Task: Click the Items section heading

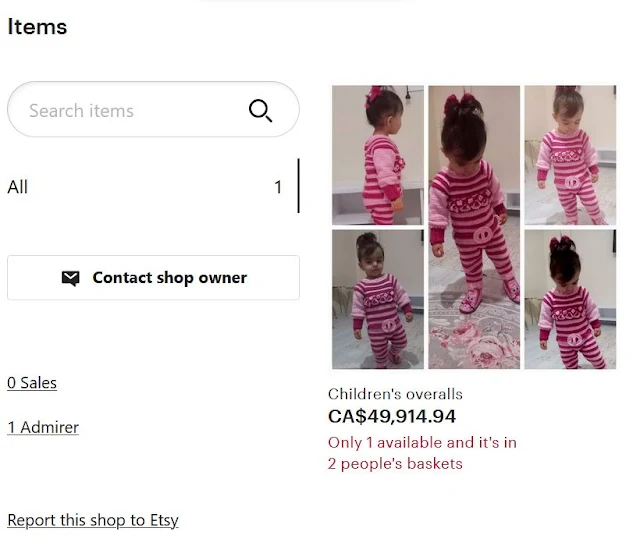Action: (x=37, y=27)
